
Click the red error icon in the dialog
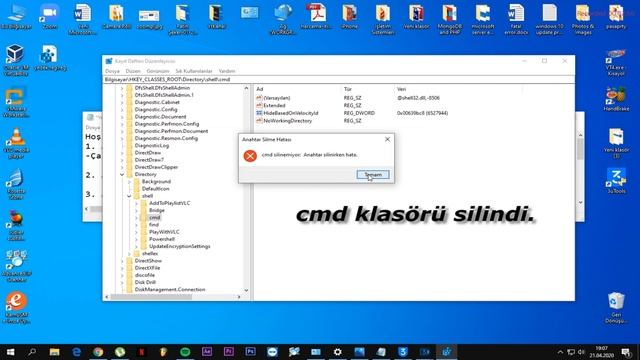click(x=250, y=156)
